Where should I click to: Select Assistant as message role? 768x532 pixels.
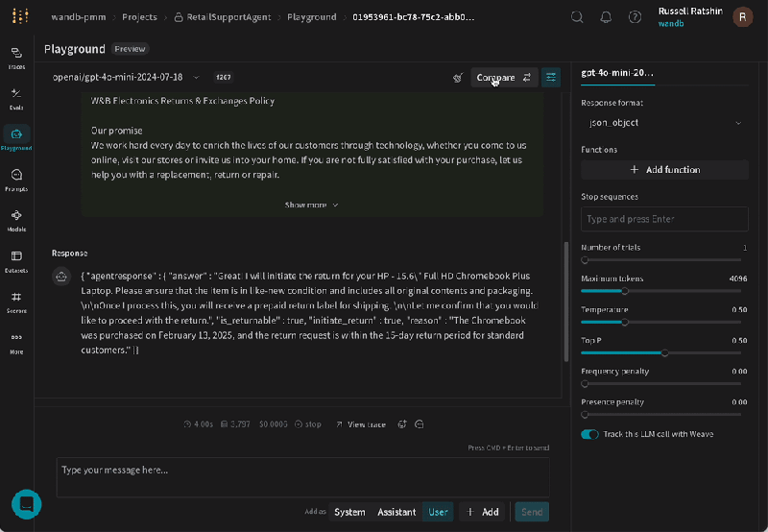[x=396, y=512]
